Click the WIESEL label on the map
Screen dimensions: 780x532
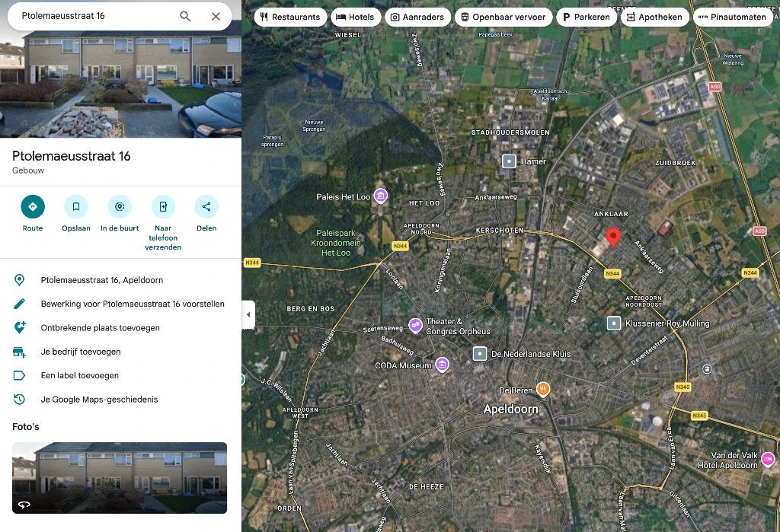[348, 35]
